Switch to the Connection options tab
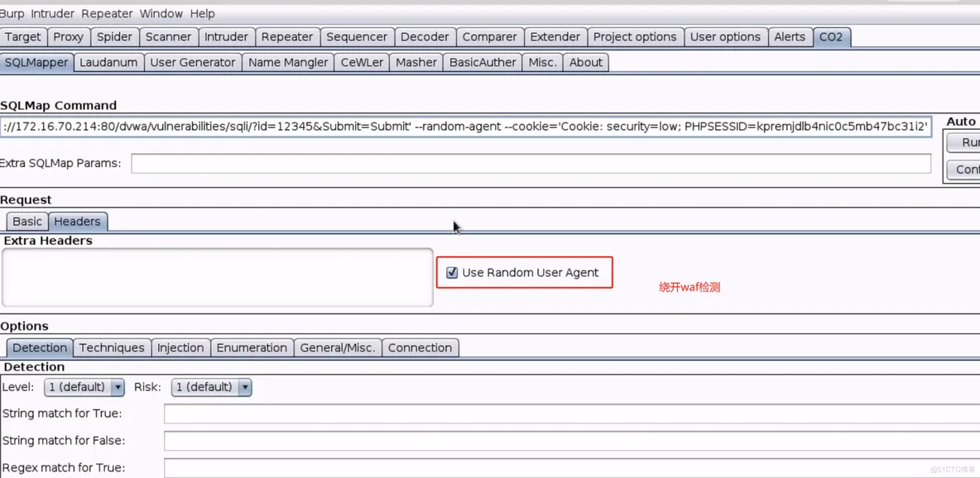 tap(420, 347)
